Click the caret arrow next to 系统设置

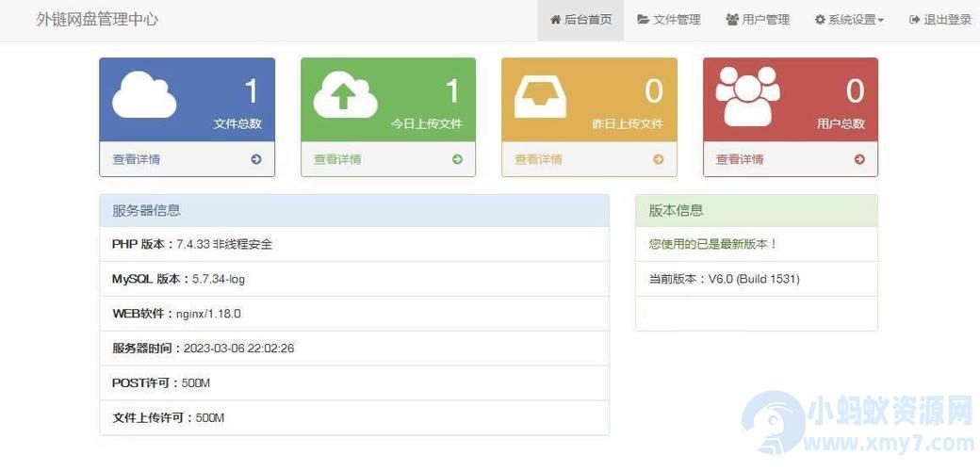tap(881, 21)
